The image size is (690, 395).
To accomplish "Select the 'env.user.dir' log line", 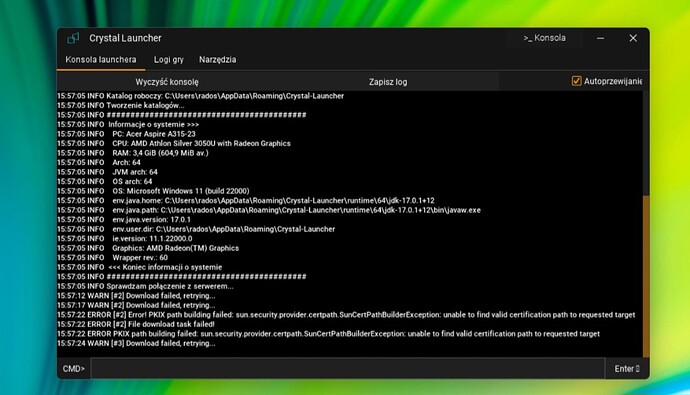I will pos(196,229).
